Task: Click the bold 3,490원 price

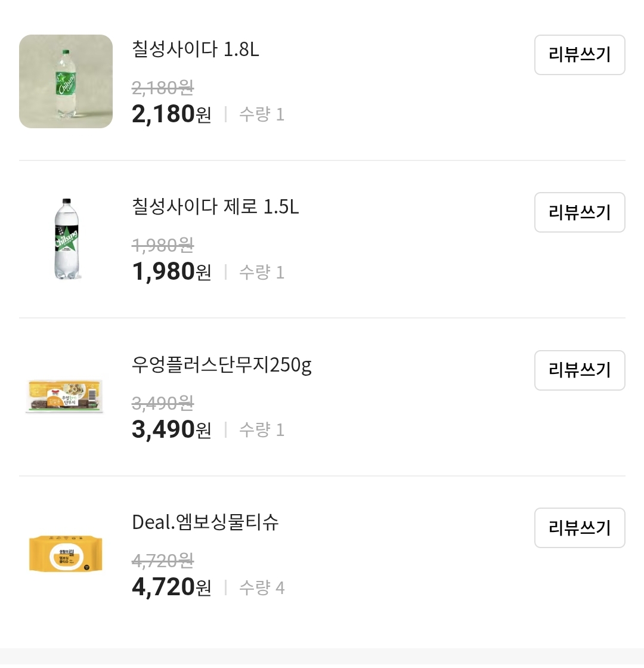Action: [x=171, y=429]
